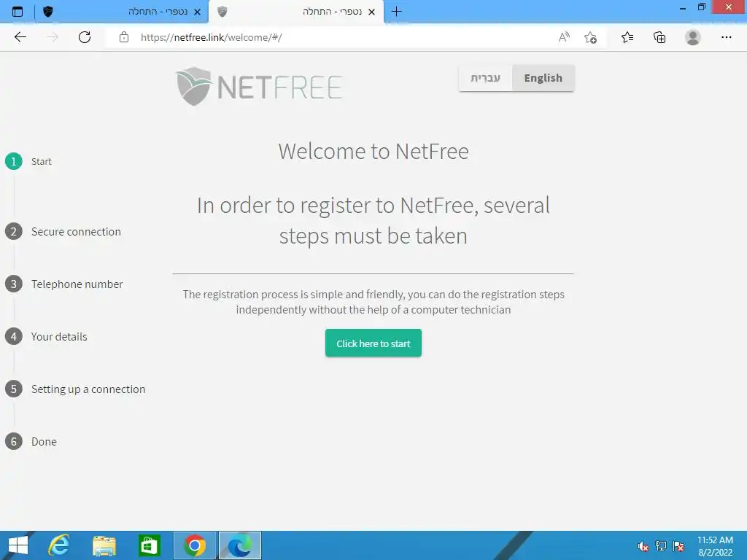Minimize the Edge browser window
The image size is (747, 560).
(683, 8)
